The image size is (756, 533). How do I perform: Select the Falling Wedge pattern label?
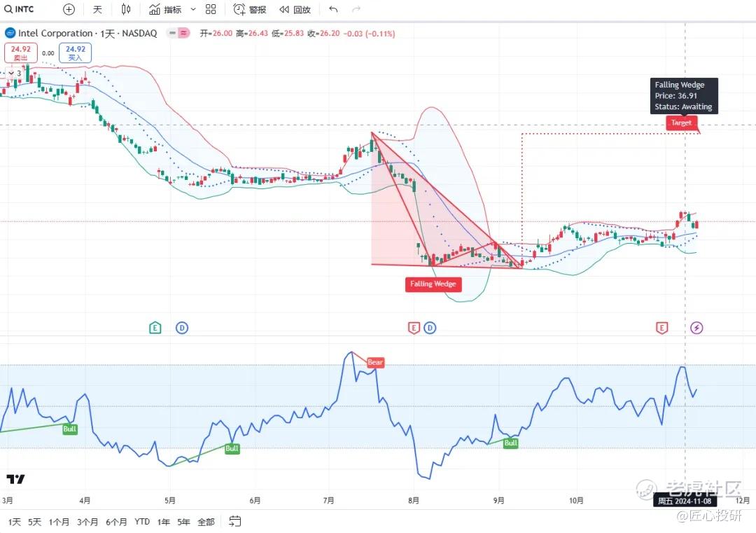coord(433,284)
